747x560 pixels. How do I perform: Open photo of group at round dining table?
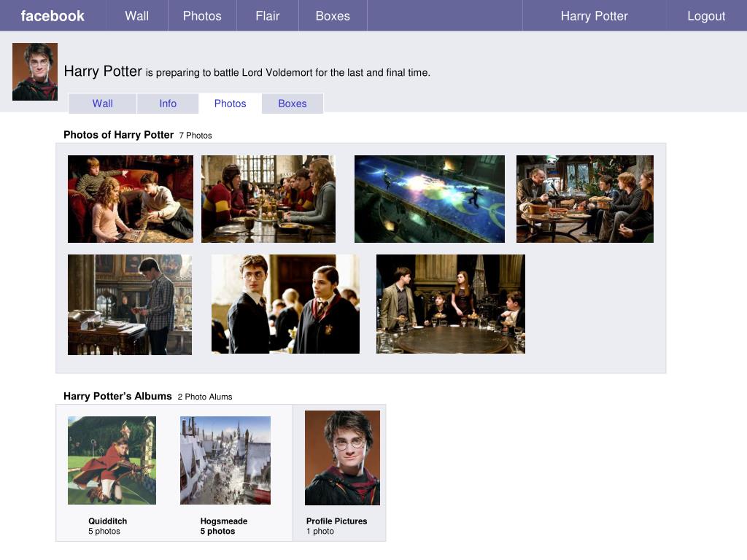click(451, 304)
